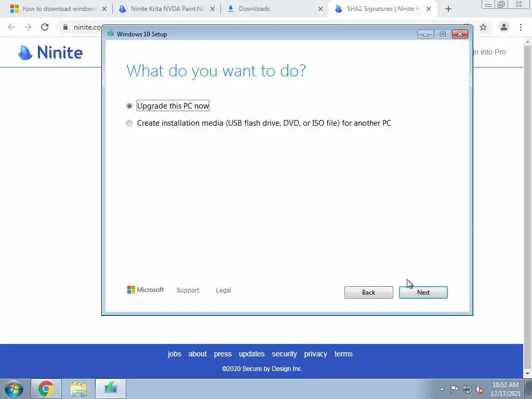Click the ninite.com address bar
This screenshot has width=532, height=399.
point(87,27)
